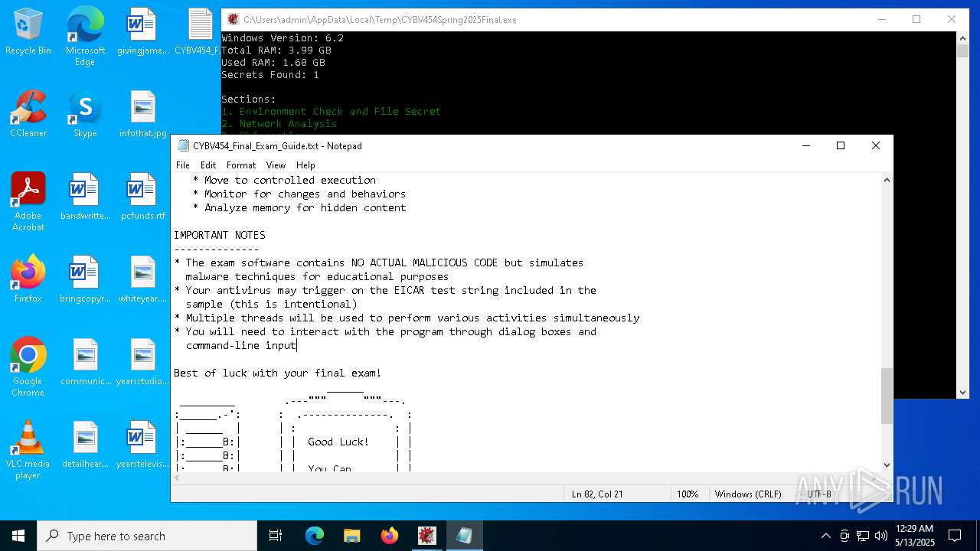Viewport: 980px width, 551px height.
Task: Open Notepad Format menu
Action: pos(241,165)
